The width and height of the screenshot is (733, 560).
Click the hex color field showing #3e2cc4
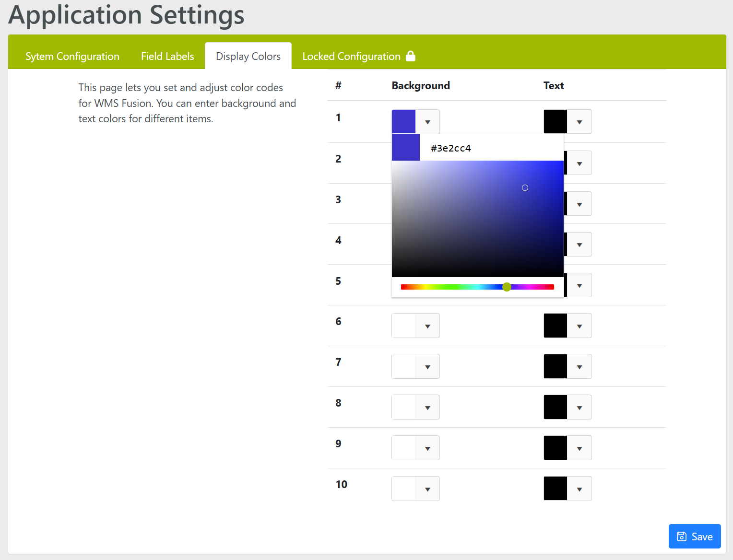coord(492,148)
